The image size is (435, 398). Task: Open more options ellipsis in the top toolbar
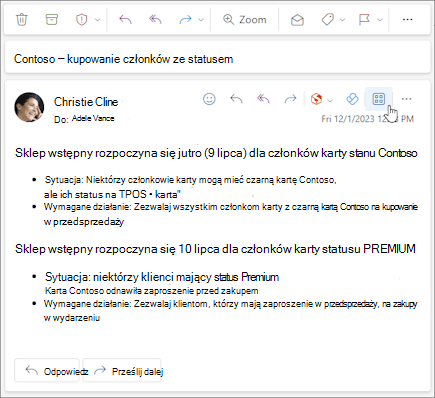coord(407,20)
